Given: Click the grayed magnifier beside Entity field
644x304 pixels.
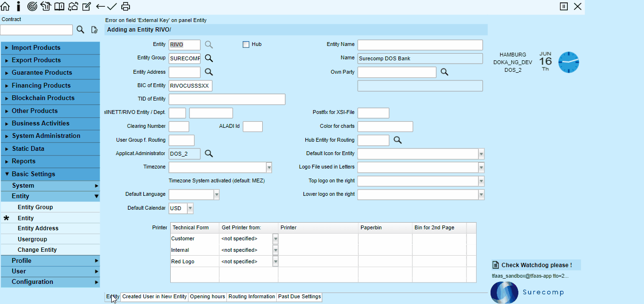Looking at the screenshot, I should [209, 45].
